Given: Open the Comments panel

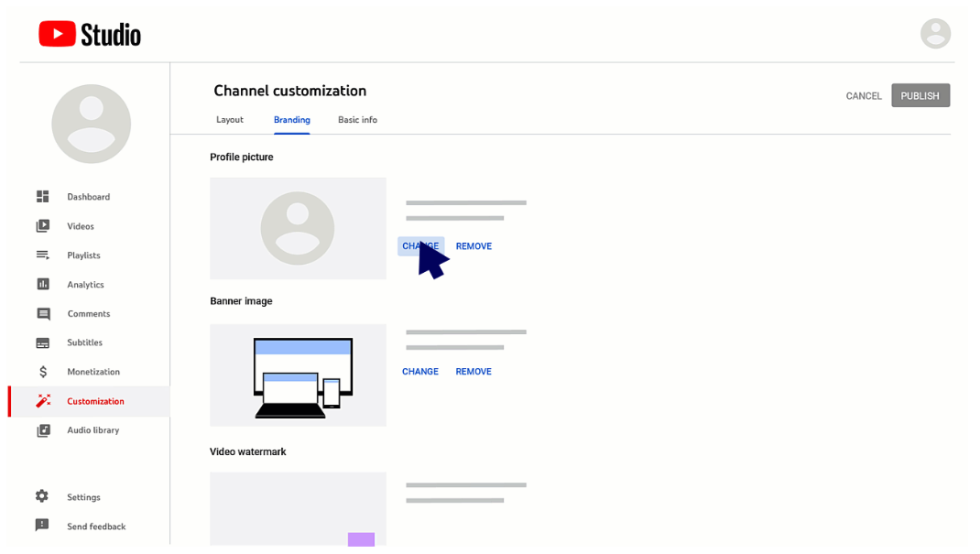Looking at the screenshot, I should [90, 313].
